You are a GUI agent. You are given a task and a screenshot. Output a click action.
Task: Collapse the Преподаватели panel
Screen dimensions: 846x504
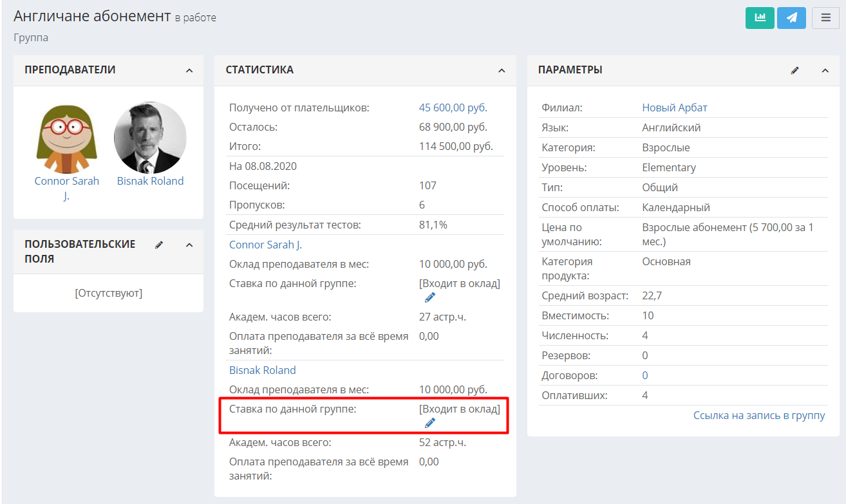[x=189, y=70]
